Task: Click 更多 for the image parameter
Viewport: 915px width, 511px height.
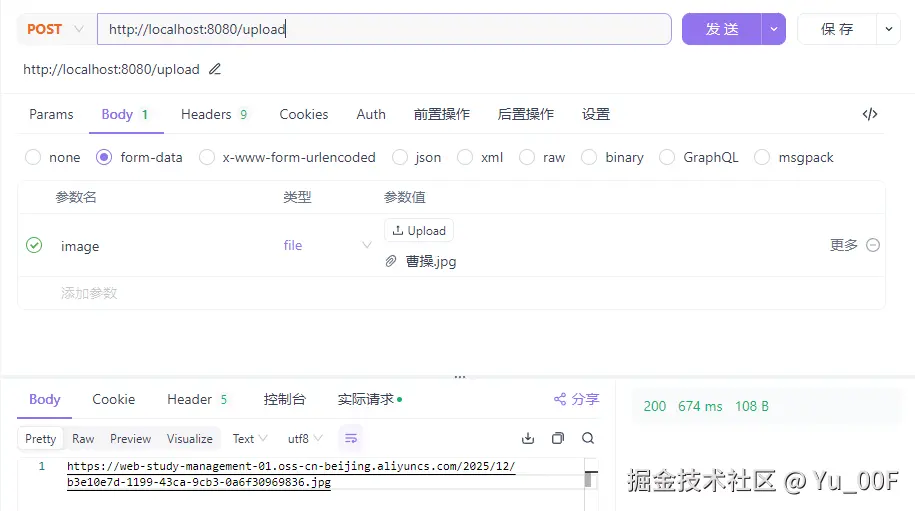Action: [844, 245]
